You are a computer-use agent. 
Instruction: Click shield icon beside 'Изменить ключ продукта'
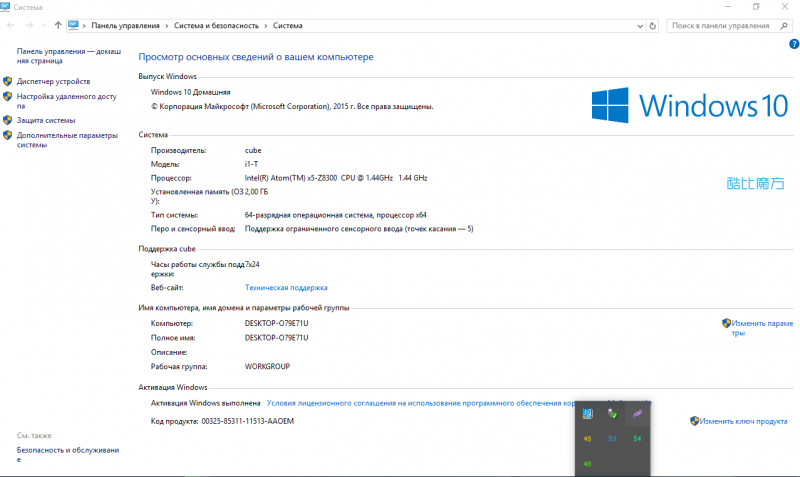point(694,421)
